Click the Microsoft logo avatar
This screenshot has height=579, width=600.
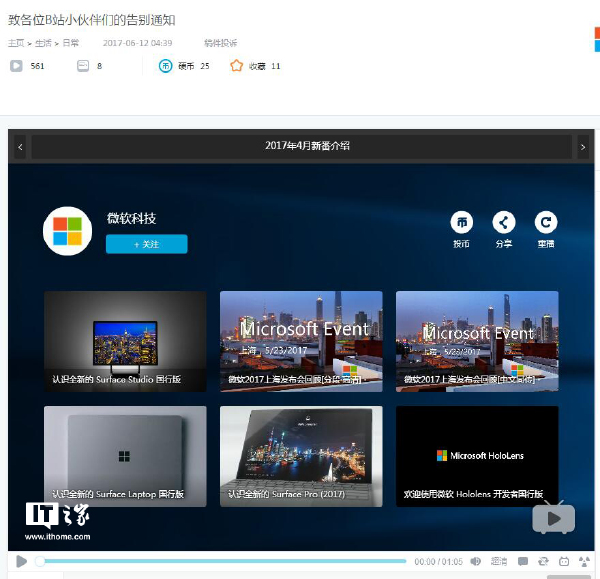click(67, 231)
